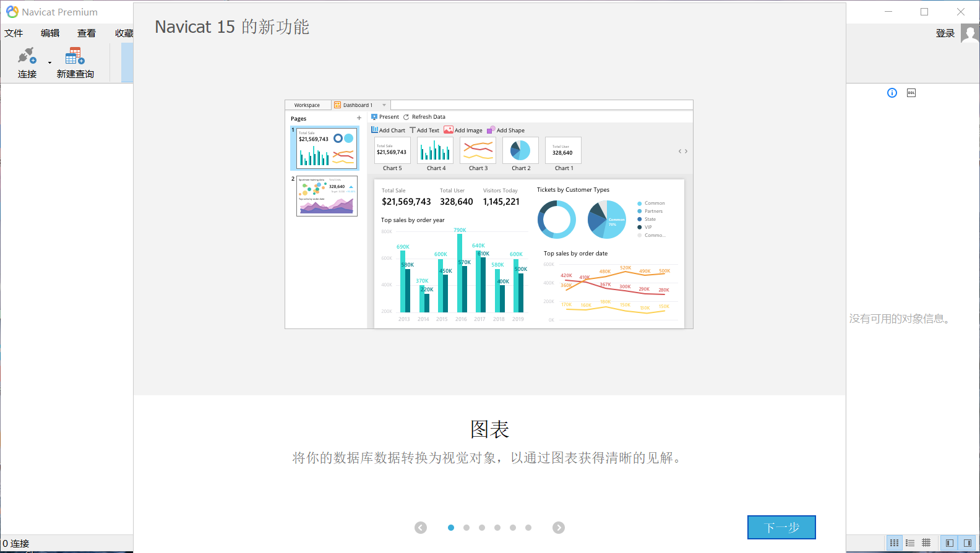Show the object info panel icon

tap(892, 93)
